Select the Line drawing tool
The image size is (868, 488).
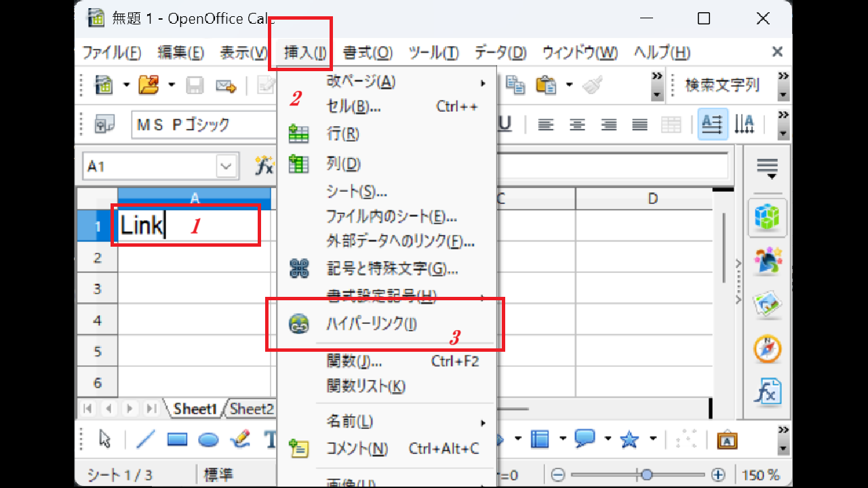tap(146, 439)
